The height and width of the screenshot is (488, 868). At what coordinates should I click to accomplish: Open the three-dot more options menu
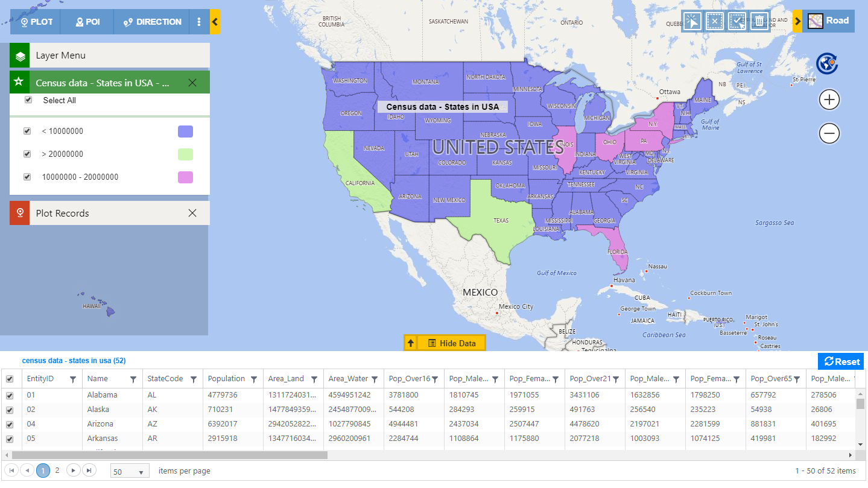coord(199,22)
